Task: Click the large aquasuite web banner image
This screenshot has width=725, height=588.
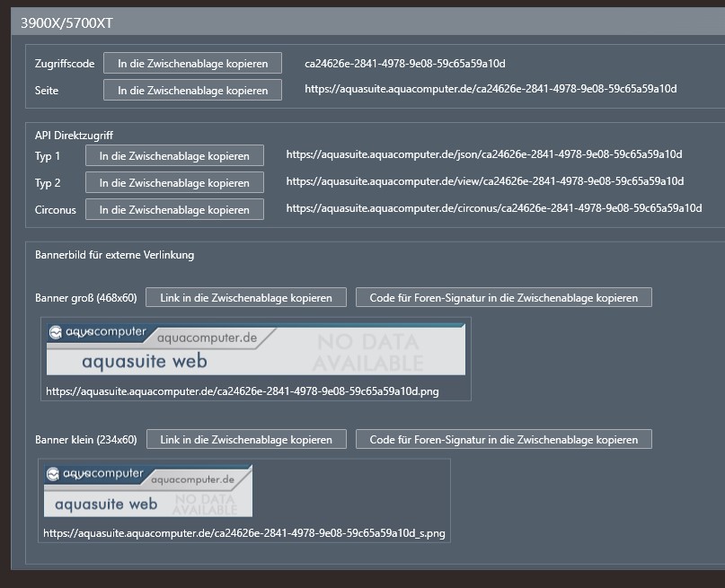Action: coord(256,349)
